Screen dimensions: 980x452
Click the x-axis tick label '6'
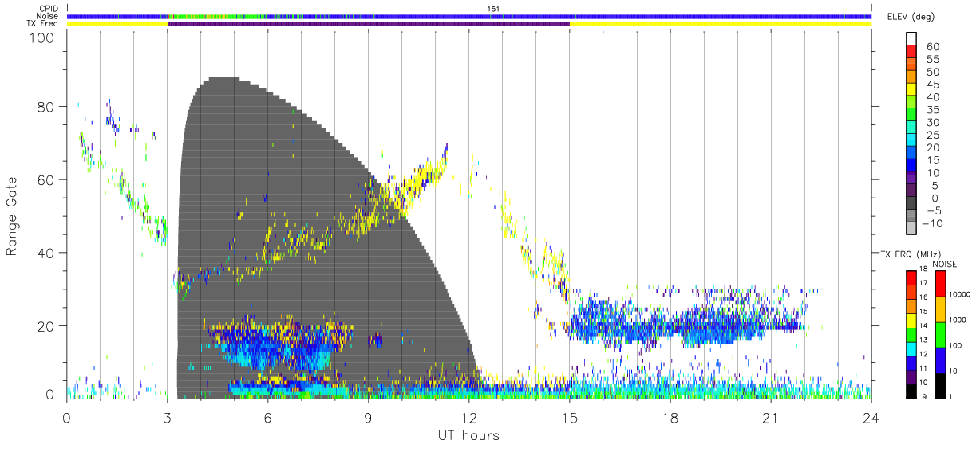[x=267, y=418]
